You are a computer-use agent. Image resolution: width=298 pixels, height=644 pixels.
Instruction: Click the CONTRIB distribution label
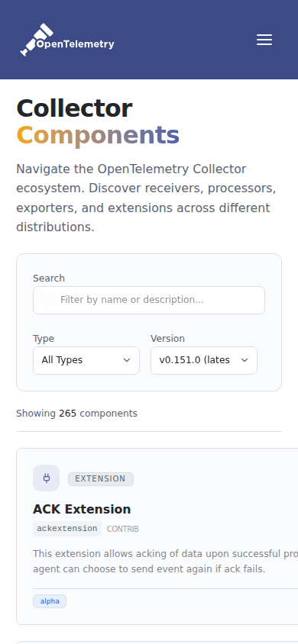click(x=122, y=529)
